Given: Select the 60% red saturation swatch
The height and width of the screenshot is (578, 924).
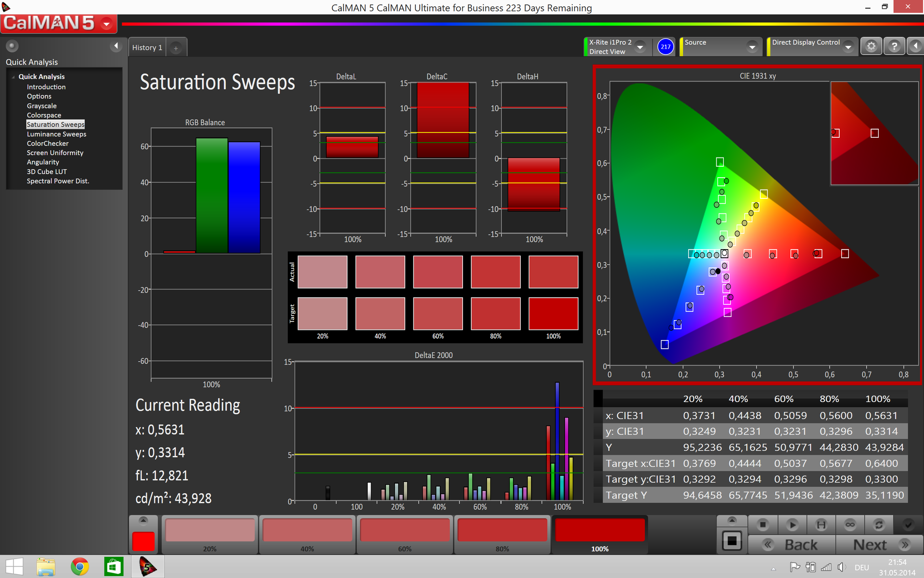Looking at the screenshot, I should (405, 534).
